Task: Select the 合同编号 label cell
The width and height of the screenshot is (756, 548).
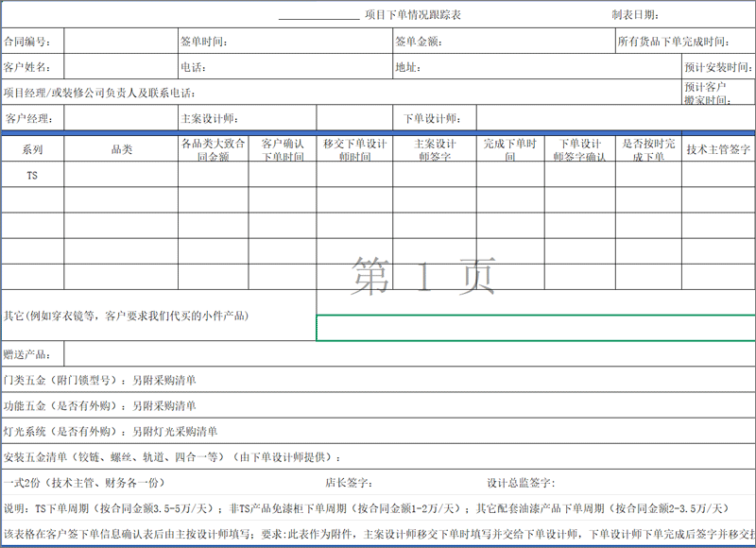Action: click(x=32, y=43)
